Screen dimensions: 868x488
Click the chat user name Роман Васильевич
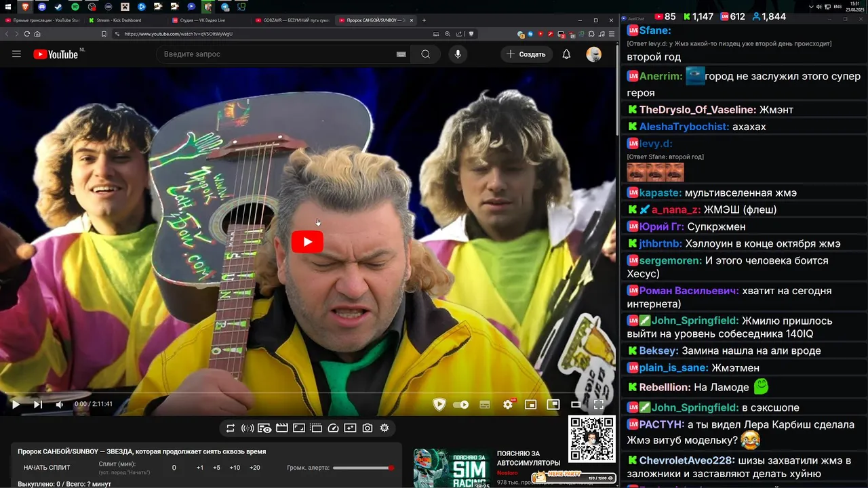click(x=690, y=291)
